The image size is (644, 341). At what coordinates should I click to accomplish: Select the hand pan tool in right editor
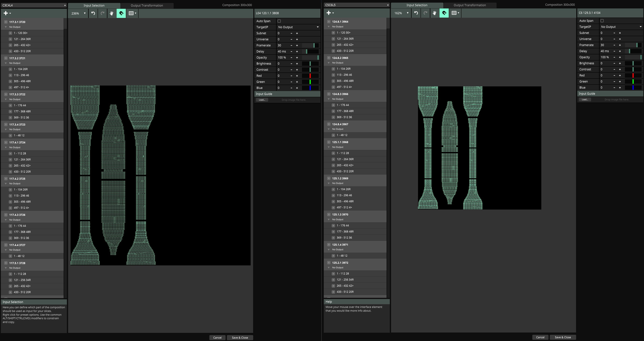435,13
